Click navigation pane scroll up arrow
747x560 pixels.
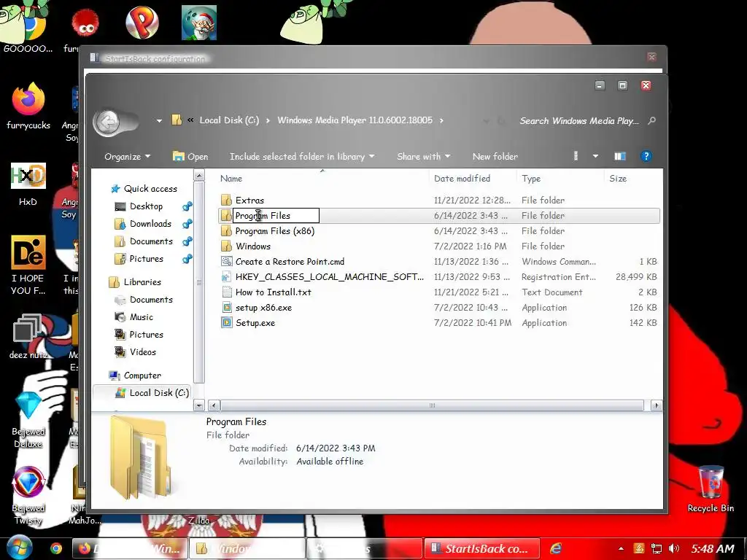point(199,176)
